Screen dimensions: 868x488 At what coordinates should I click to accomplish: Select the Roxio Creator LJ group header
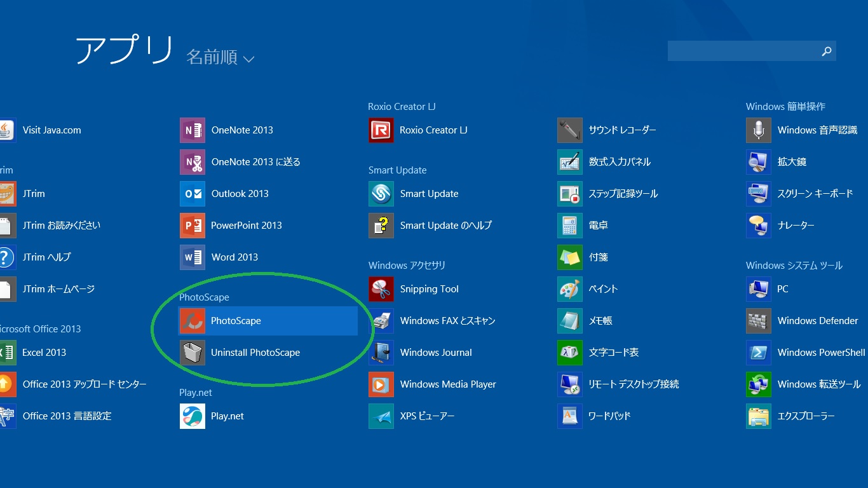pyautogui.click(x=402, y=107)
